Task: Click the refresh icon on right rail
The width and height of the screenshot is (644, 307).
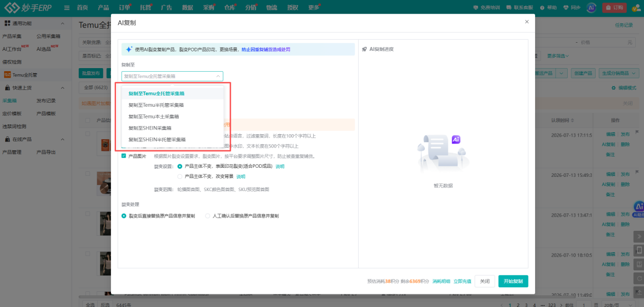Action: click(x=639, y=279)
